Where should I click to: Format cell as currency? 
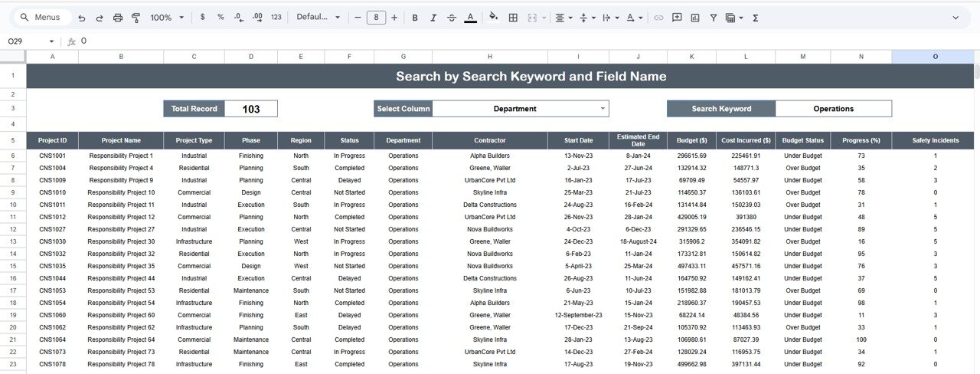pyautogui.click(x=202, y=17)
